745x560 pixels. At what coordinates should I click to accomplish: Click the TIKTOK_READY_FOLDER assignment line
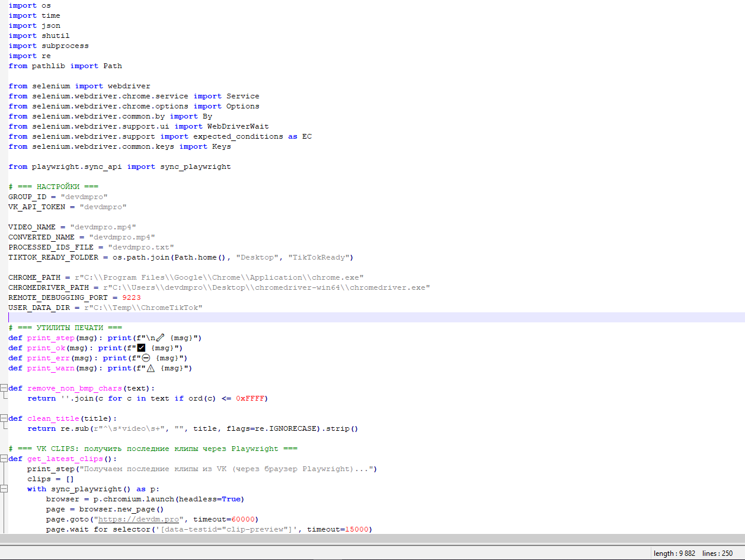point(181,257)
